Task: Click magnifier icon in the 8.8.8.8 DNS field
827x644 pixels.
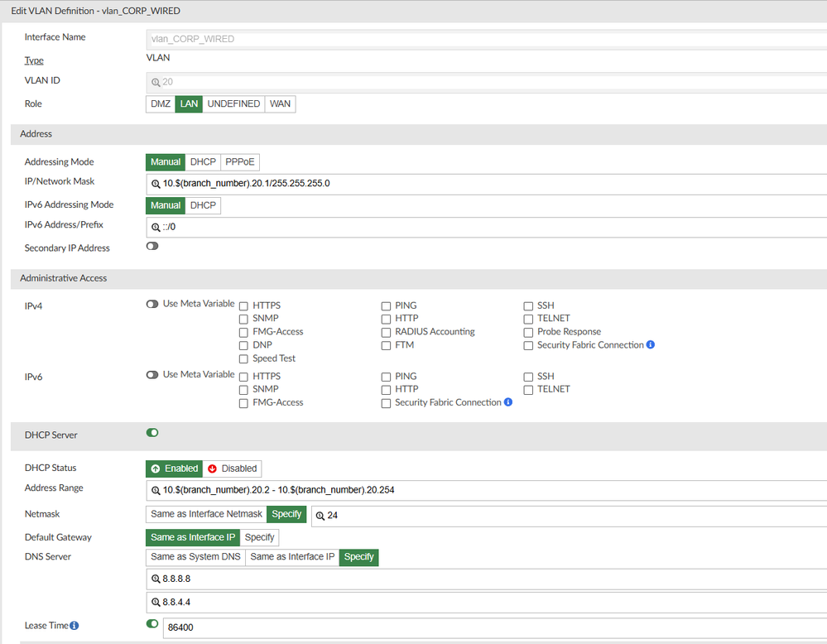Action: coord(156,579)
